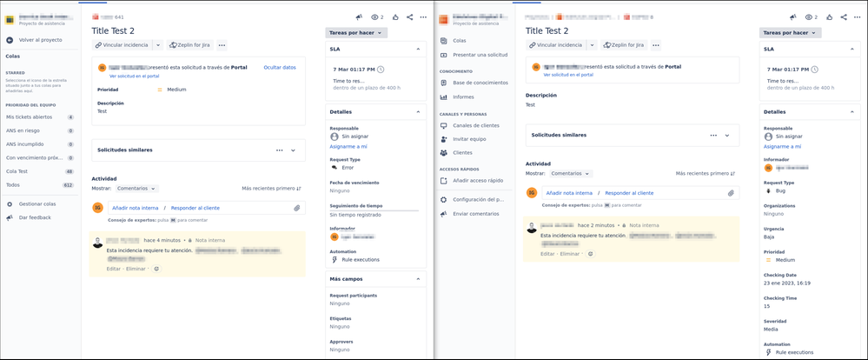Collapse the Detalles panel in right window

point(852,112)
